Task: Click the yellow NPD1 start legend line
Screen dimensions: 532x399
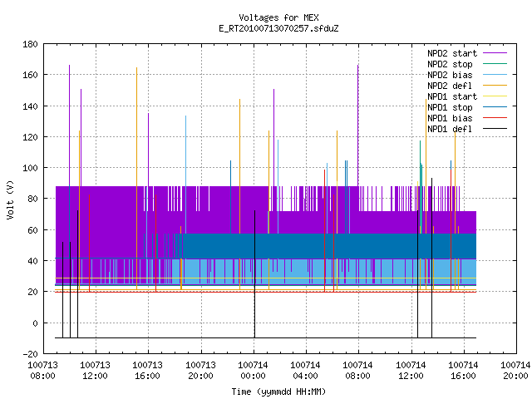Action: tap(495, 96)
